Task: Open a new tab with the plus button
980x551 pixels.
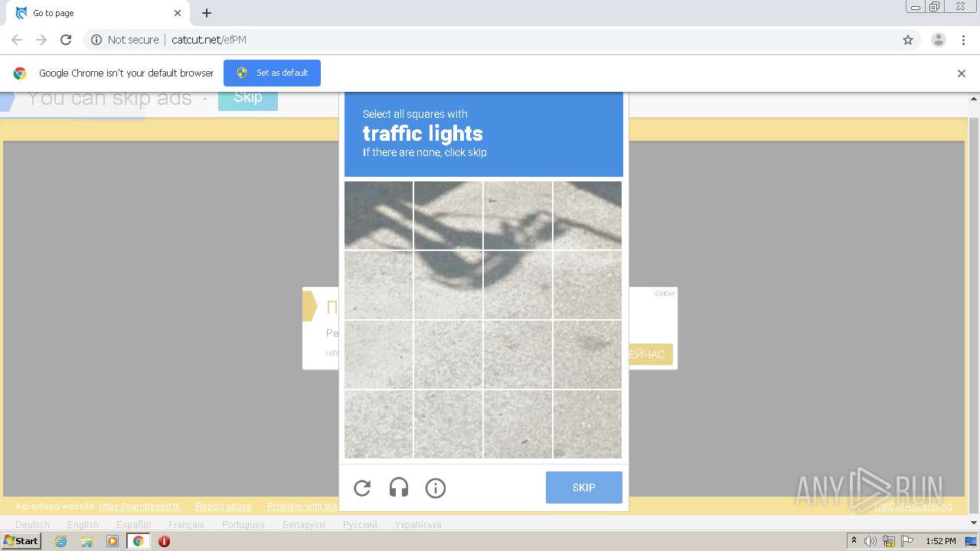Action: [x=207, y=13]
